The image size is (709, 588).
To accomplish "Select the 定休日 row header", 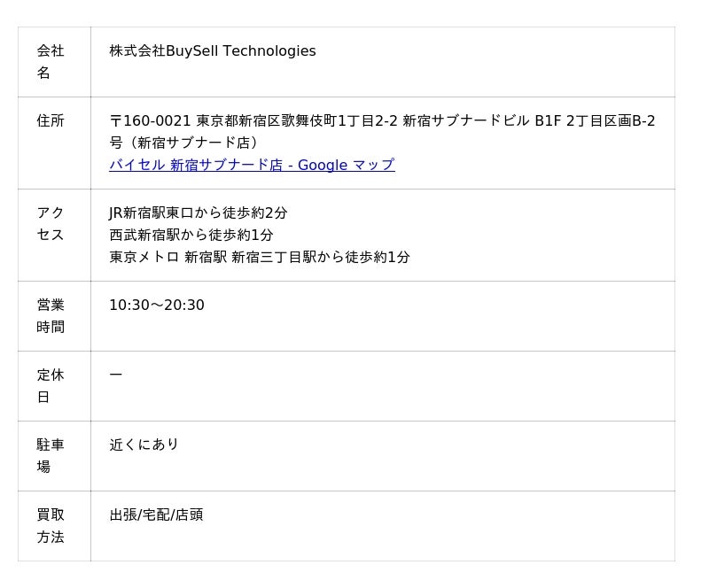I will (54, 386).
